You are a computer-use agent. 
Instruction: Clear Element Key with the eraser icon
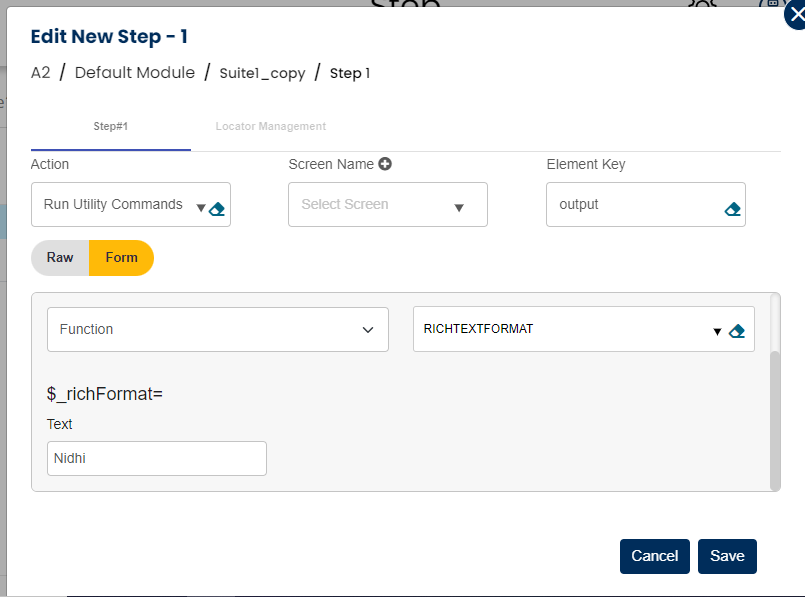tap(732, 209)
